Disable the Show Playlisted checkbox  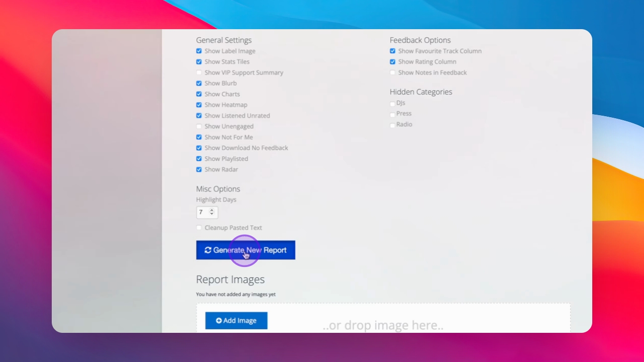199,159
